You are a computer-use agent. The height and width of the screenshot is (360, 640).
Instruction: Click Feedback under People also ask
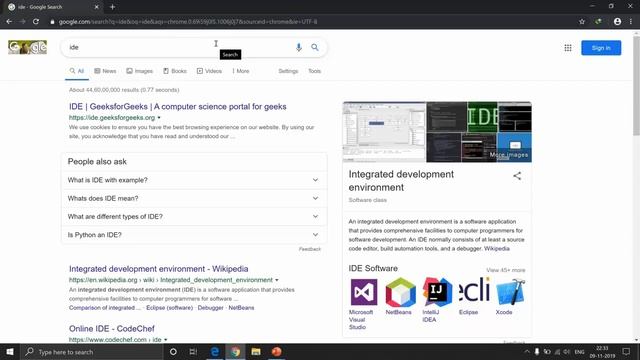[310, 249]
